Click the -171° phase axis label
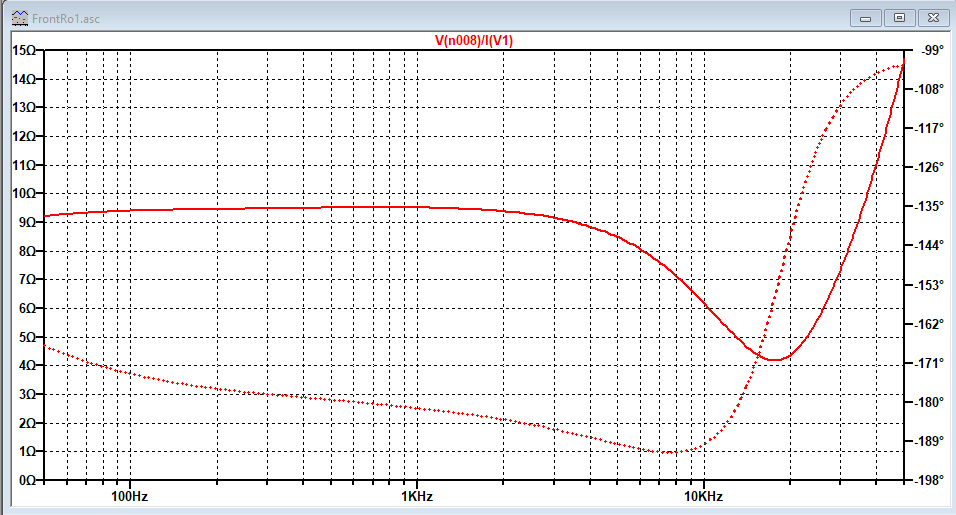This screenshot has height=515, width=956. click(x=930, y=363)
